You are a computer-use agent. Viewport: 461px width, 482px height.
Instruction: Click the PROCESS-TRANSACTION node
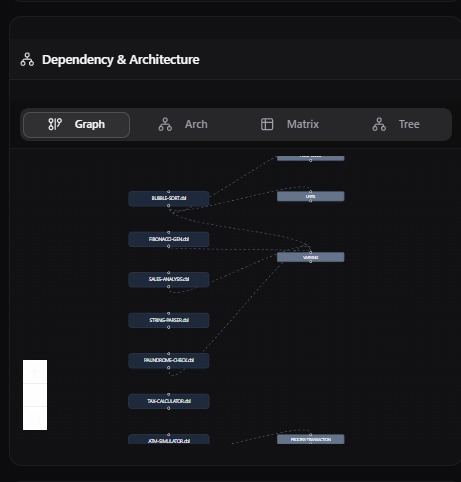[310, 439]
